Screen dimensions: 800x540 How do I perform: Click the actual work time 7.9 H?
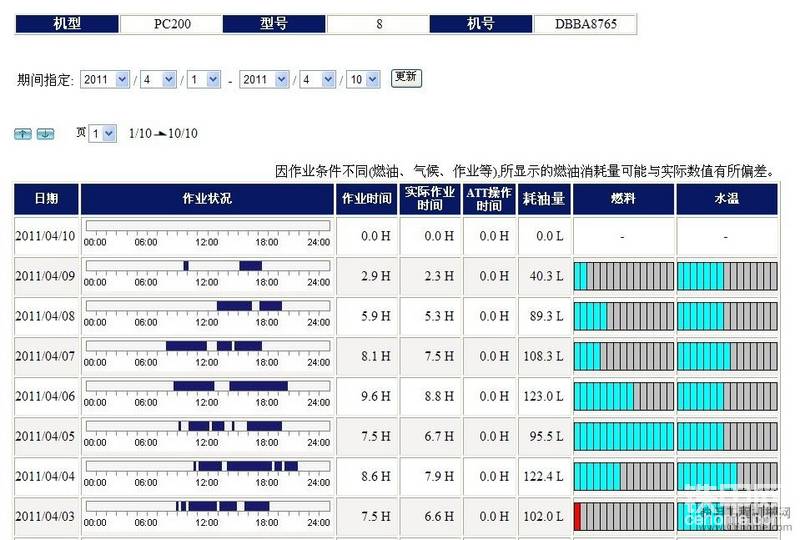pos(439,477)
